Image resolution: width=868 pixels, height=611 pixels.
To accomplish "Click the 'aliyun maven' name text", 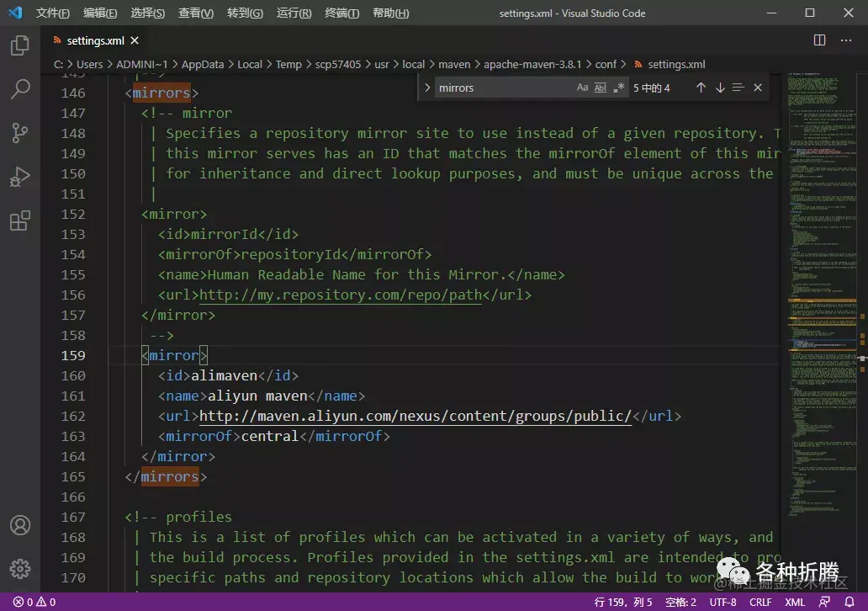I will pyautogui.click(x=257, y=396).
